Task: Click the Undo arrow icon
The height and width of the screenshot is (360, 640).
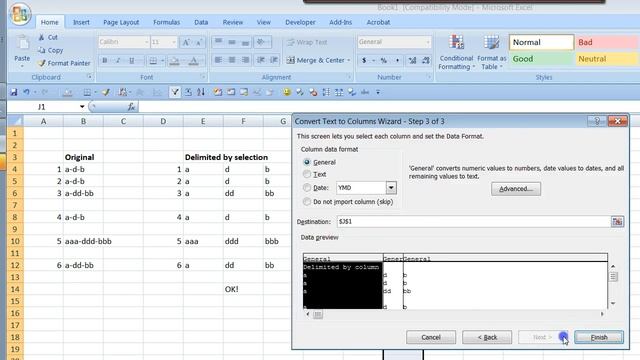Action: coord(27,92)
